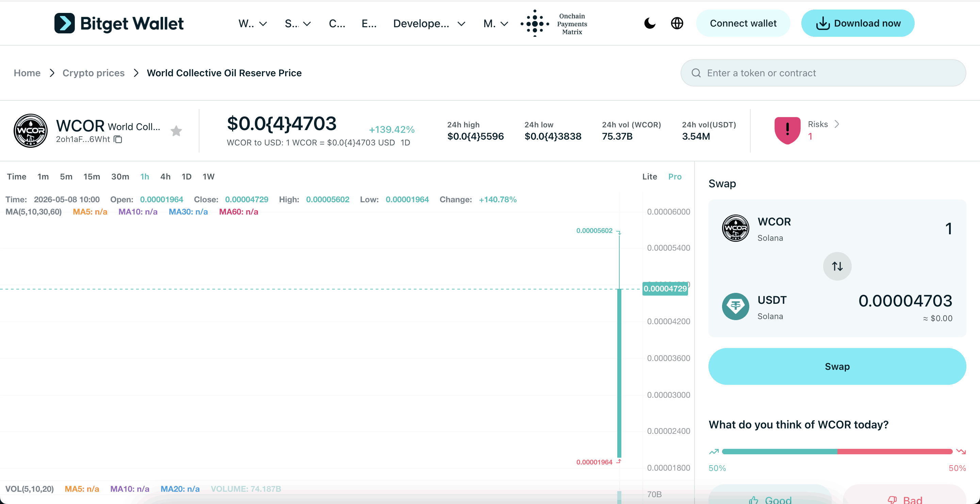Open the language globe selector

677,23
